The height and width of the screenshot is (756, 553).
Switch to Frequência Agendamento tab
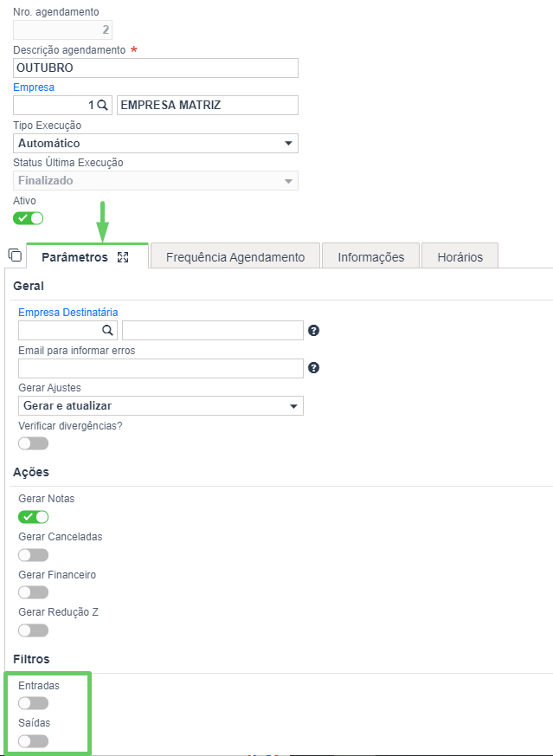pos(235,256)
